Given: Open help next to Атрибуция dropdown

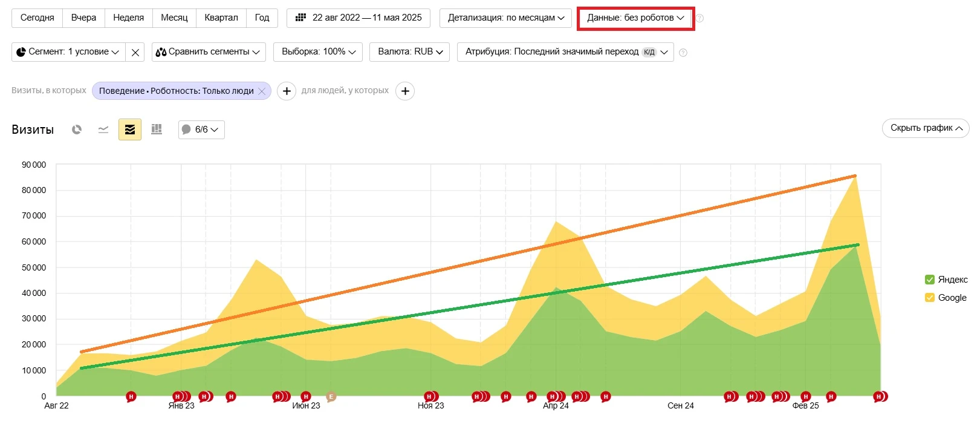Looking at the screenshot, I should point(683,53).
